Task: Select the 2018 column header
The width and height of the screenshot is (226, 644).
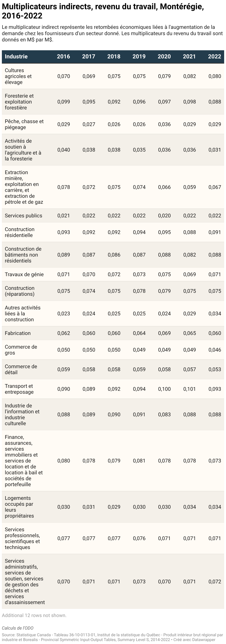Action: (x=114, y=57)
